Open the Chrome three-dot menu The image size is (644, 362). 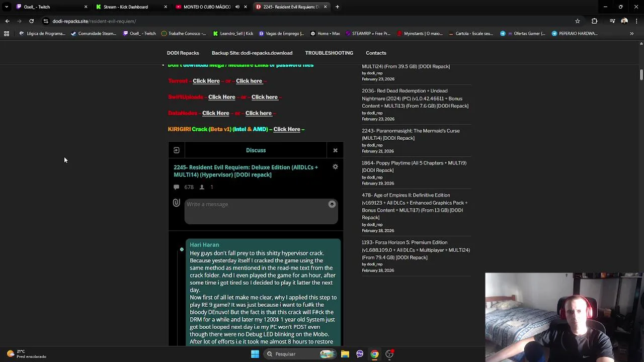(x=636, y=21)
